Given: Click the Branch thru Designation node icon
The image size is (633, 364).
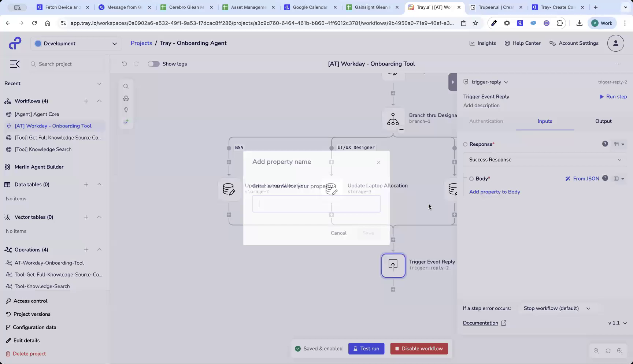Looking at the screenshot, I should (x=393, y=118).
